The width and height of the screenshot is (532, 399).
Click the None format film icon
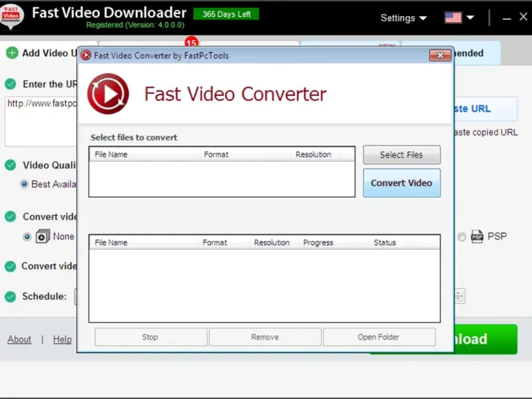(43, 236)
